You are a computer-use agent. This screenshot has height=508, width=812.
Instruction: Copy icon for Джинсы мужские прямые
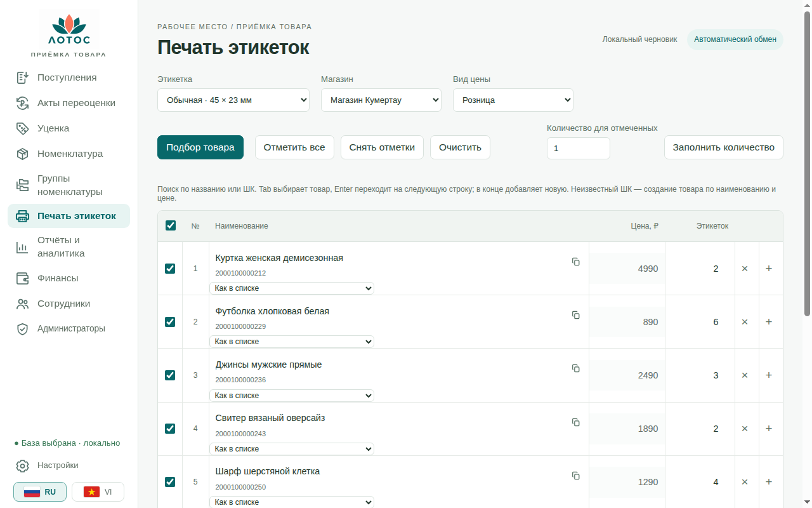click(576, 368)
